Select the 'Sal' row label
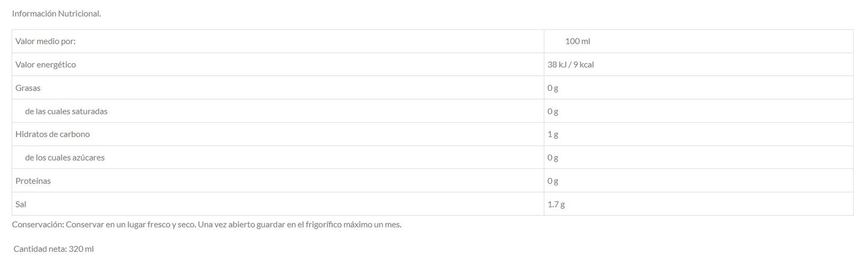 [x=21, y=204]
